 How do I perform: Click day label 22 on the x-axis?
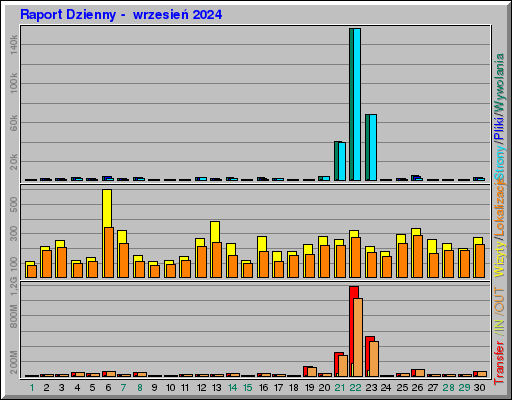pos(355,388)
